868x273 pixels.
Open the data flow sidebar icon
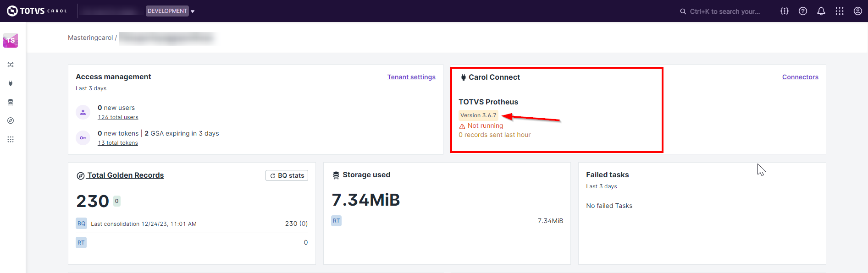click(x=11, y=65)
